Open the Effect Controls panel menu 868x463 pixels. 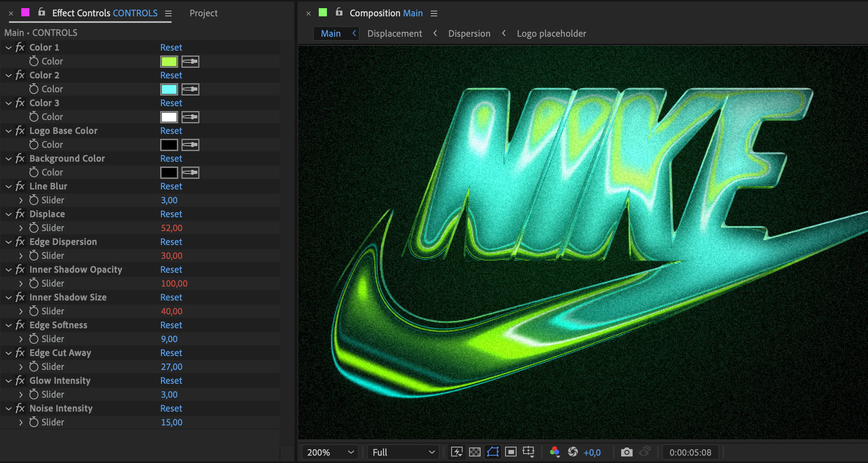(x=168, y=13)
